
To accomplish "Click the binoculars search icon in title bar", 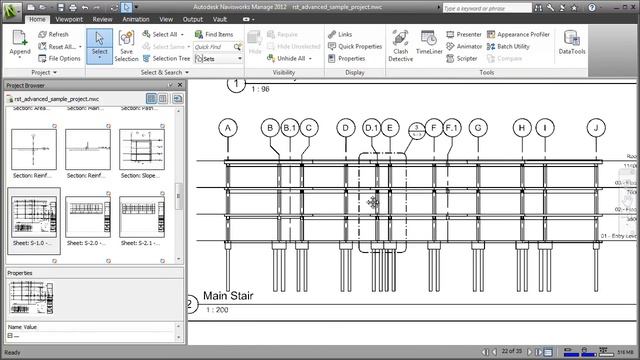I will point(539,8).
